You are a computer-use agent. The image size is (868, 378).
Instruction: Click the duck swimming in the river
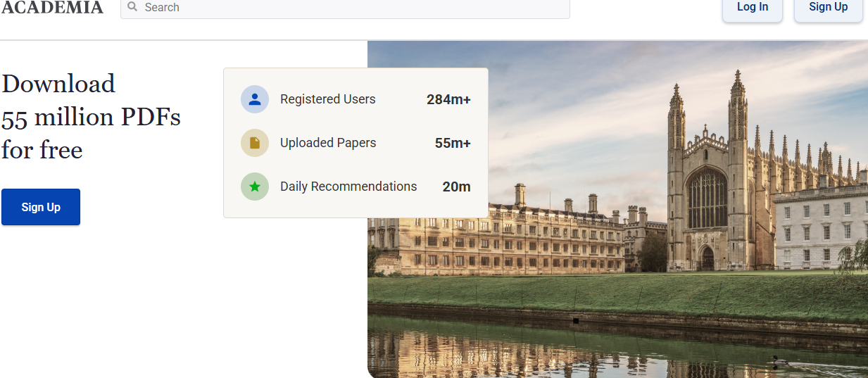(779, 362)
